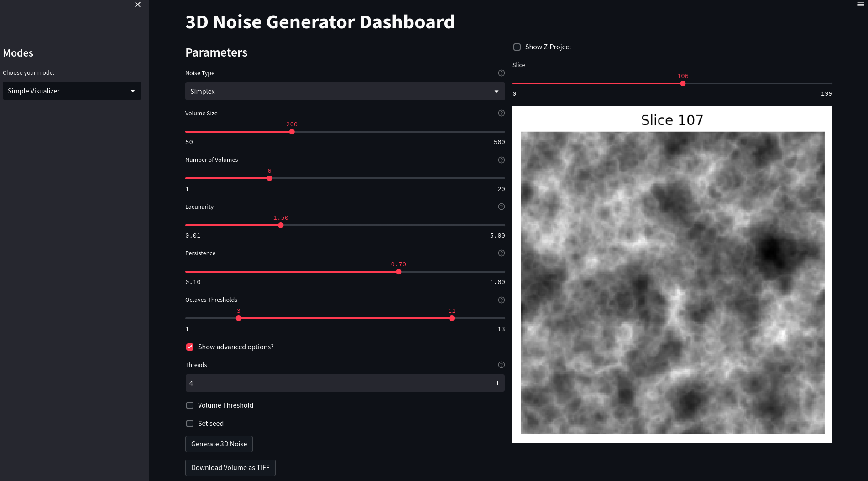Increase Threads with the plus button

497,383
